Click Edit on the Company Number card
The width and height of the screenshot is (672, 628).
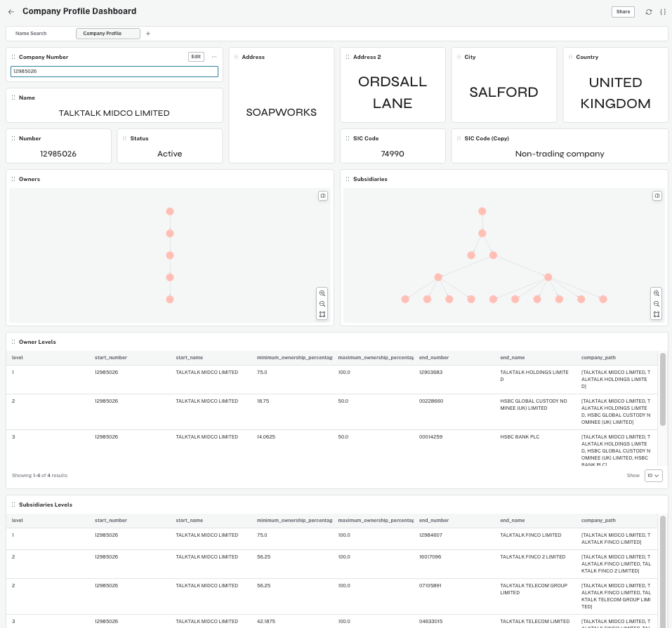pos(196,57)
